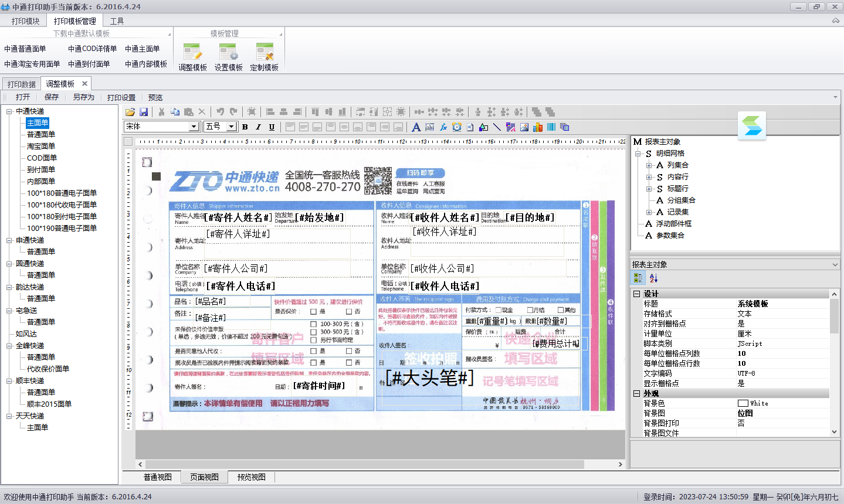Insert a formula (fx) element
844x504 pixels.
tap(443, 127)
